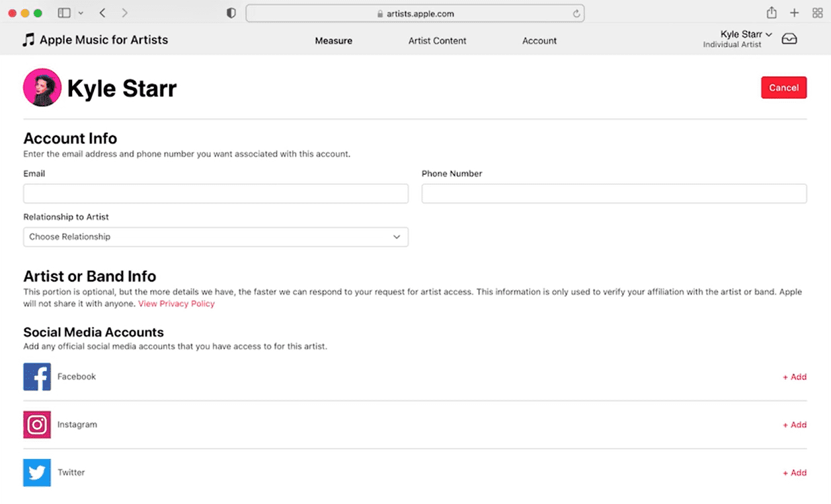Switch to the Measure tab

(x=333, y=41)
